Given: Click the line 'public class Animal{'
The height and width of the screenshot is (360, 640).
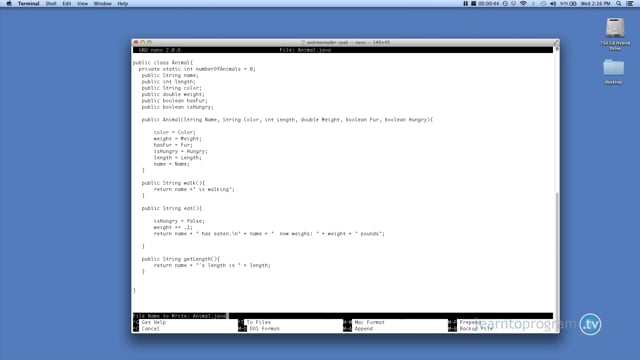Looking at the screenshot, I should [163, 63].
